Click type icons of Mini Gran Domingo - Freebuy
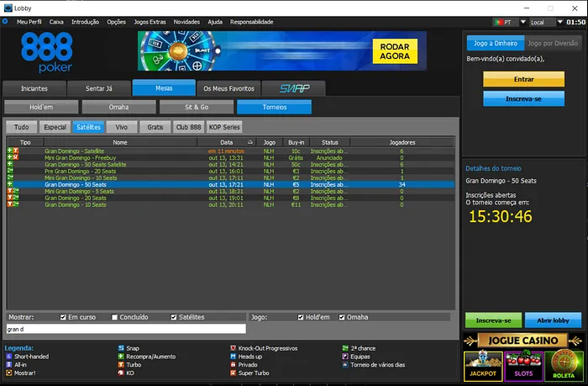 [x=13, y=158]
